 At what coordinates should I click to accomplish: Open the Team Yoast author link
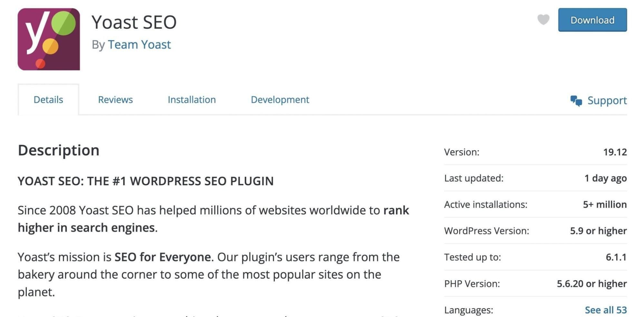(139, 45)
